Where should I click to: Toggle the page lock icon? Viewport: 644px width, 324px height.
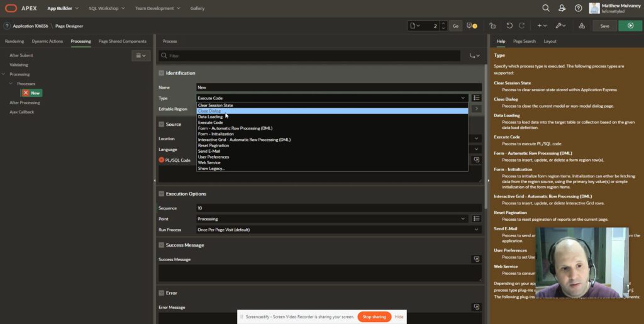coord(492,26)
